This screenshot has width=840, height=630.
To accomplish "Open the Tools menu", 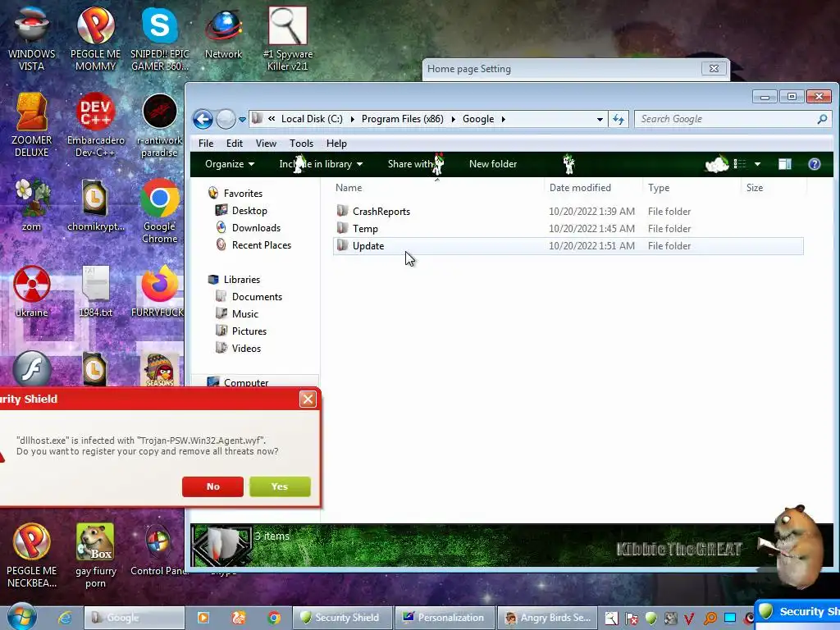I will [301, 144].
